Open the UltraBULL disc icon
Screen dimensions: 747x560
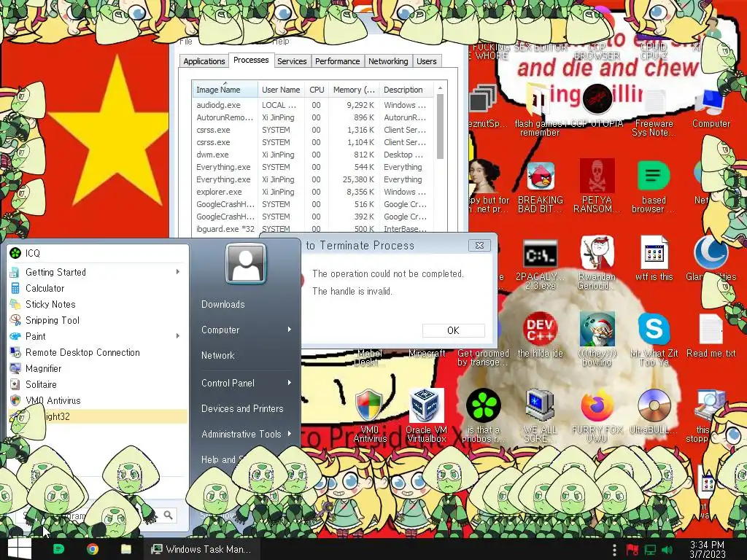pyautogui.click(x=654, y=412)
